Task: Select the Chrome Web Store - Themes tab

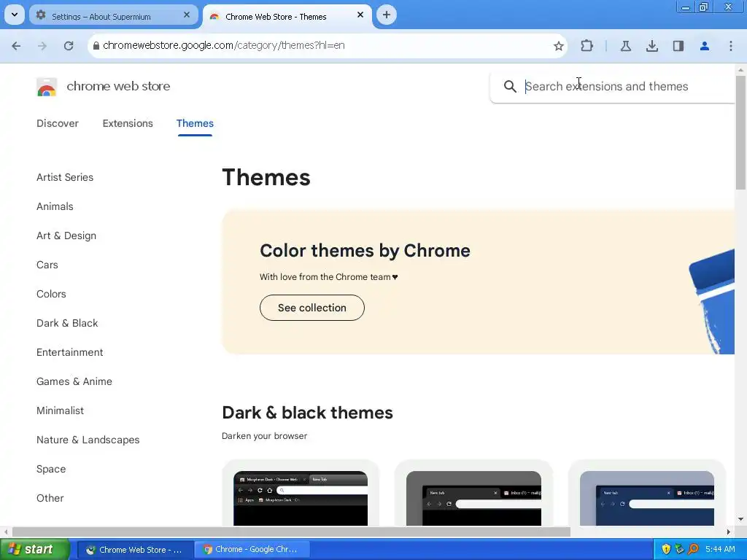Action: 287,16
